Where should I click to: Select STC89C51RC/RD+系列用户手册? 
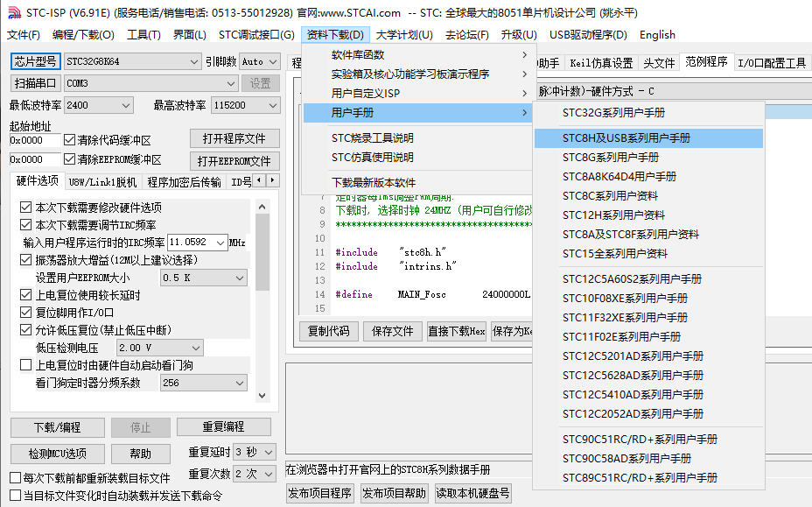click(x=648, y=477)
